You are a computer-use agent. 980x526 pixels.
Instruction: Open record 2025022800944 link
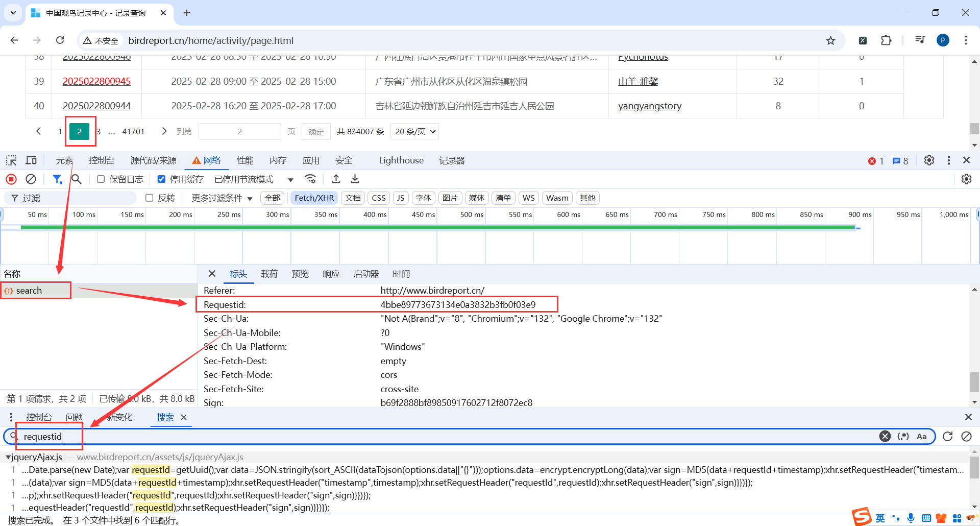pyautogui.click(x=96, y=106)
